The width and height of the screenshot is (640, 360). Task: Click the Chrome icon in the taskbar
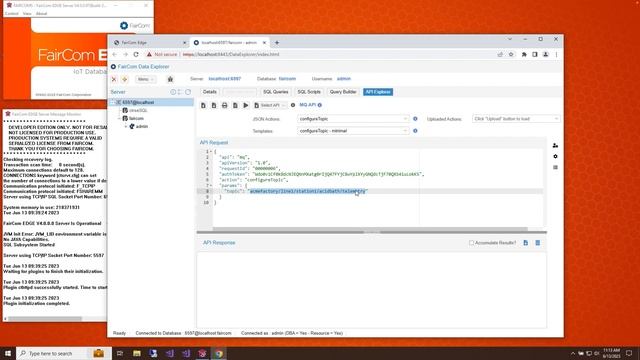pos(219,353)
